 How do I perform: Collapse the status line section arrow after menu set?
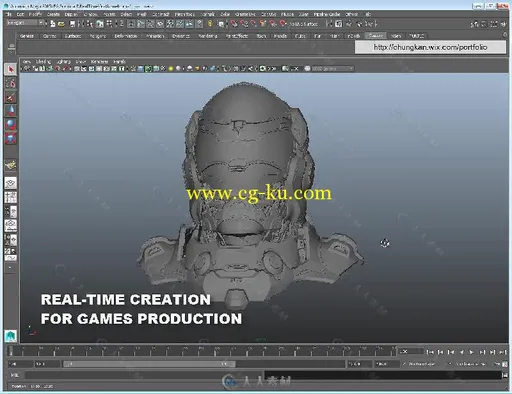tap(46, 24)
